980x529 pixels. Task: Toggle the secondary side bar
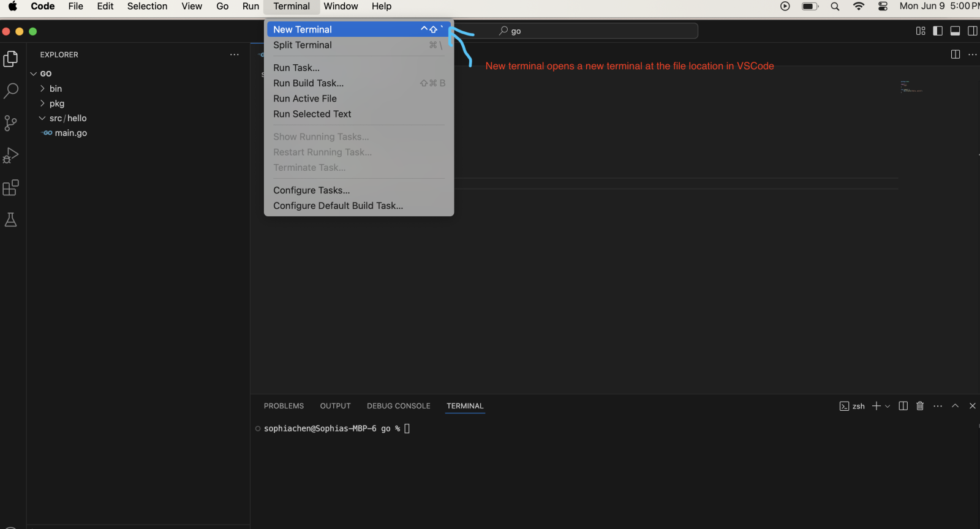coord(972,31)
